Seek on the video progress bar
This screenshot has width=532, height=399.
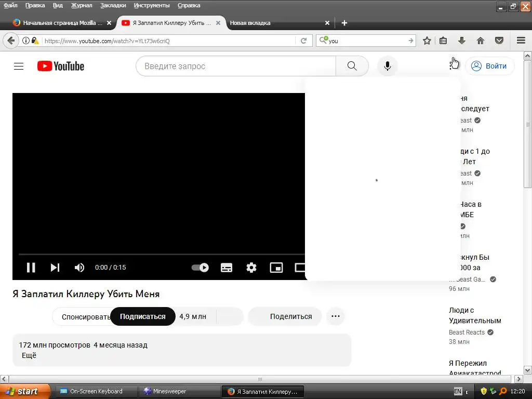click(162, 254)
